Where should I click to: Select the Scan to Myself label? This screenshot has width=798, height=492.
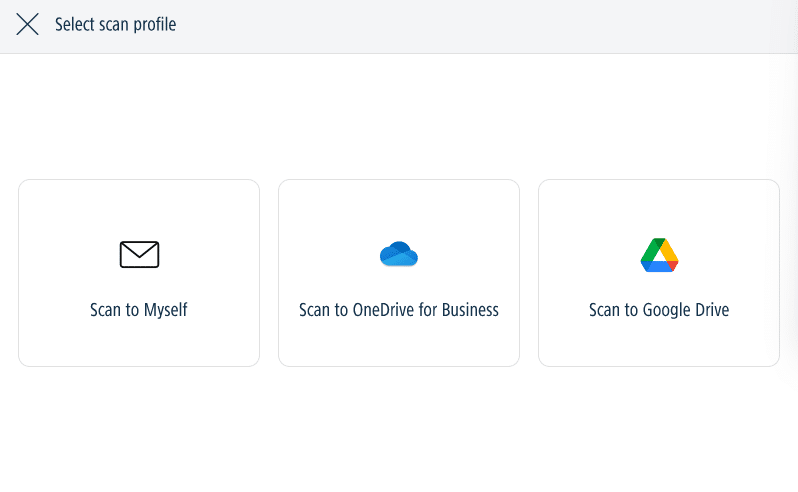[x=139, y=310]
